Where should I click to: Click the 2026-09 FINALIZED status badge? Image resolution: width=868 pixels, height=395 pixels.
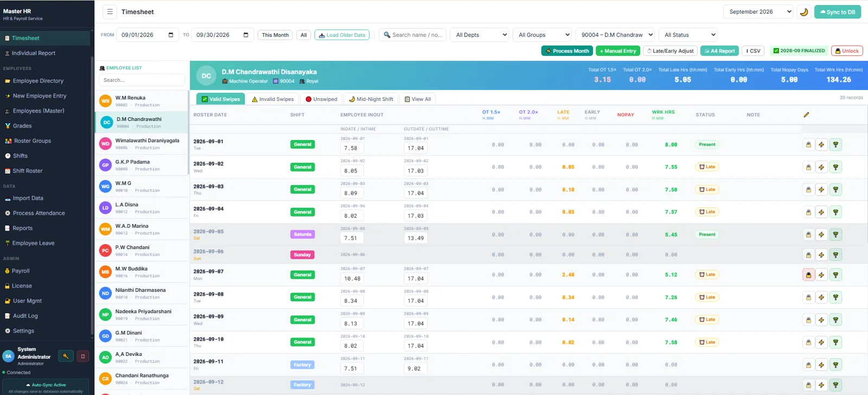click(799, 51)
